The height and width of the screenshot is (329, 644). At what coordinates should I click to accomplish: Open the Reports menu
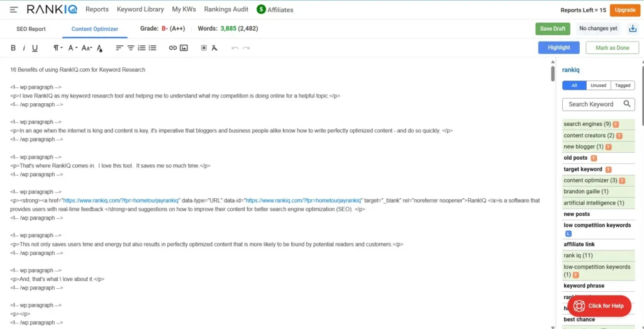[97, 9]
